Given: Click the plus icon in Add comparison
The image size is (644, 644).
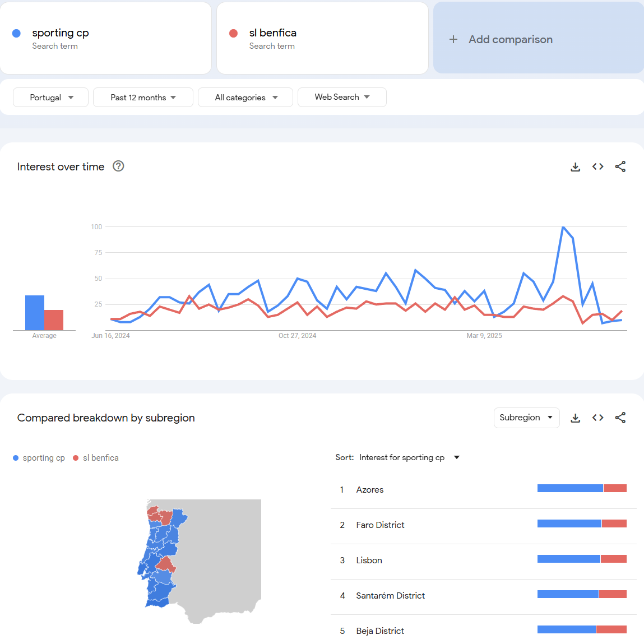Looking at the screenshot, I should point(453,39).
